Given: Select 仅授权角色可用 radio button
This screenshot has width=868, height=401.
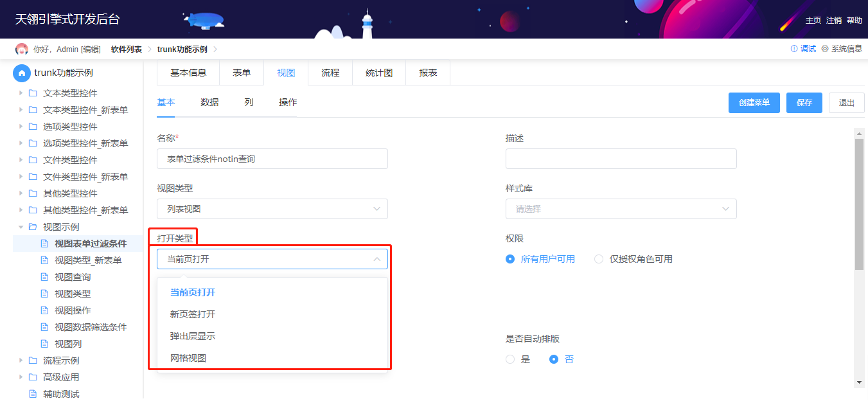Looking at the screenshot, I should (599, 259).
